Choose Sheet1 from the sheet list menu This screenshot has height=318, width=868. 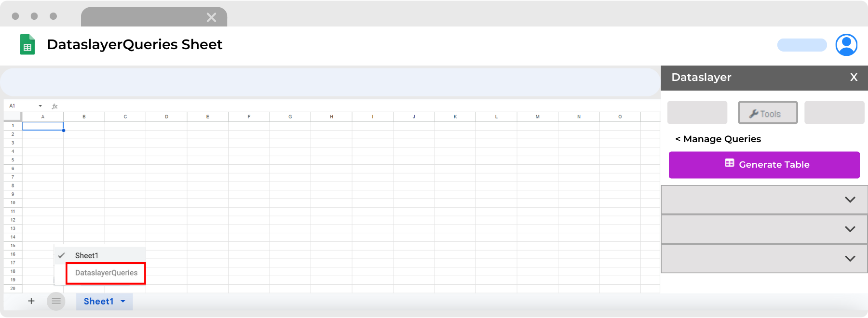(87, 255)
